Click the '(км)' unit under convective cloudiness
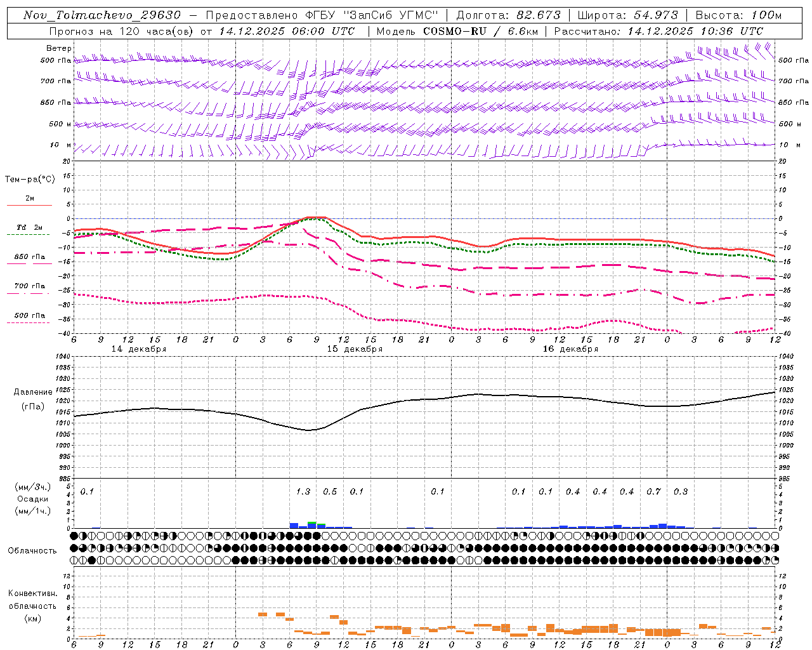The height and width of the screenshot is (650, 812). click(33, 618)
